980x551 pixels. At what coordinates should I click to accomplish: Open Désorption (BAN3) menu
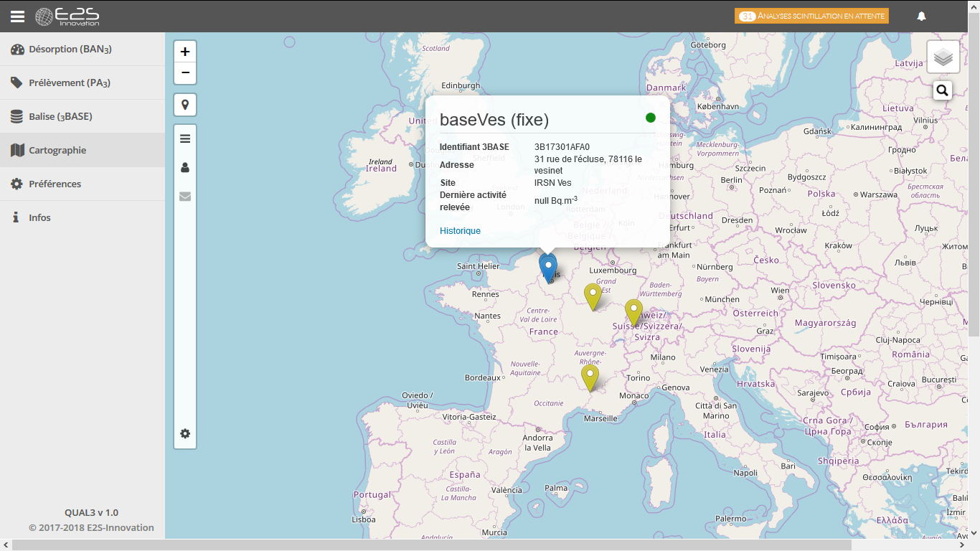pyautogui.click(x=83, y=50)
